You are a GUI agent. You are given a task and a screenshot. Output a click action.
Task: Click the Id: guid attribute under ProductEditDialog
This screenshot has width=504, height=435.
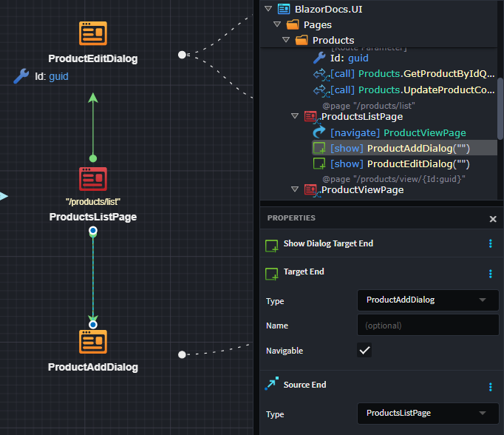52,76
